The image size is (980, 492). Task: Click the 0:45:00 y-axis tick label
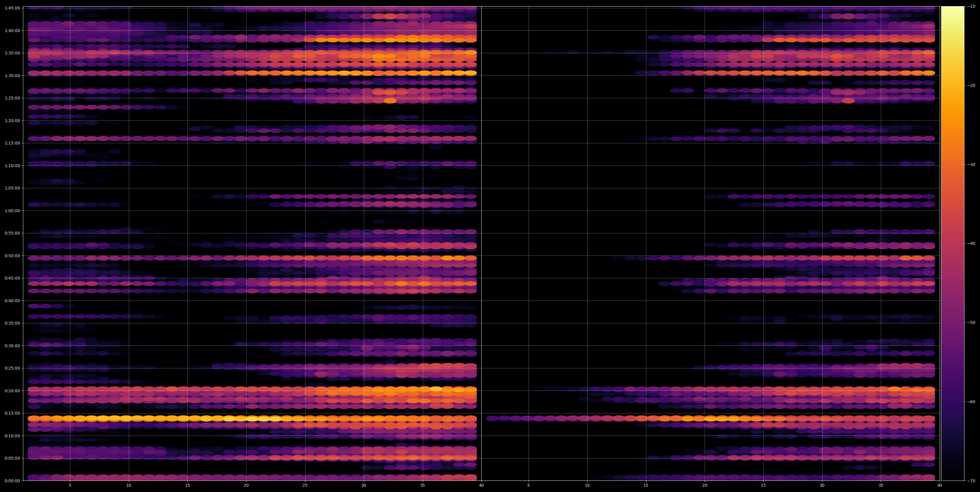click(12, 278)
